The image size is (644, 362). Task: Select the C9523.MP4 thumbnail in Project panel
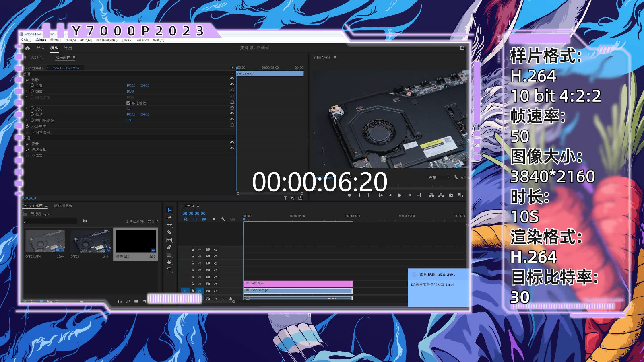tap(45, 241)
